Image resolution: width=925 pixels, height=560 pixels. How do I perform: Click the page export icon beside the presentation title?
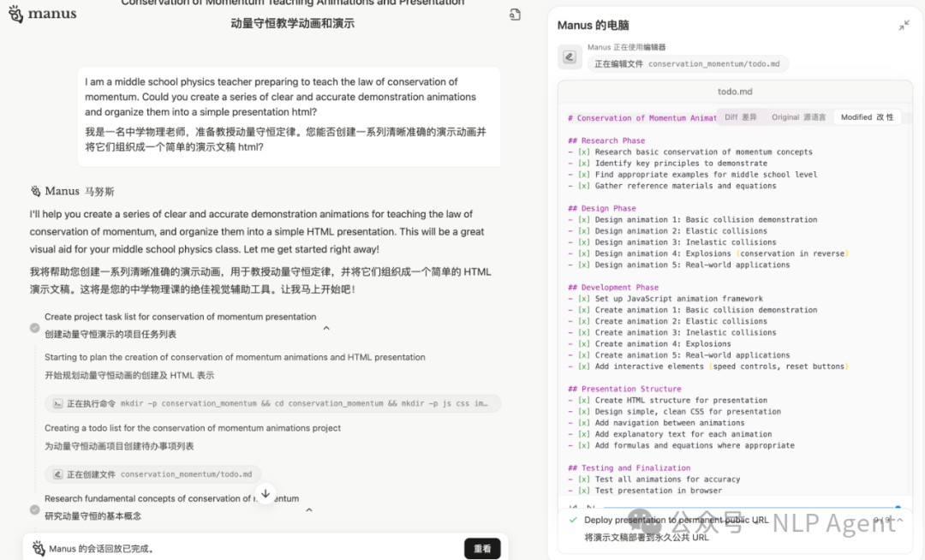[515, 15]
